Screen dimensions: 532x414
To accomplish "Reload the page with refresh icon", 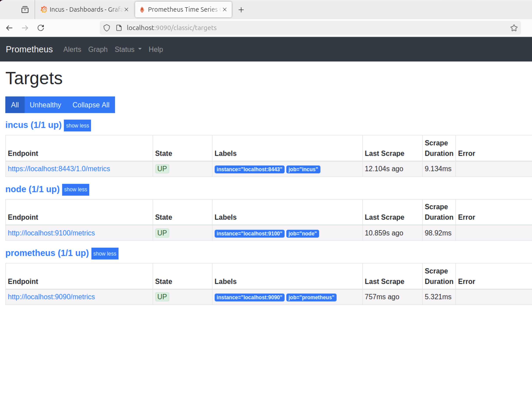I will [x=41, y=28].
